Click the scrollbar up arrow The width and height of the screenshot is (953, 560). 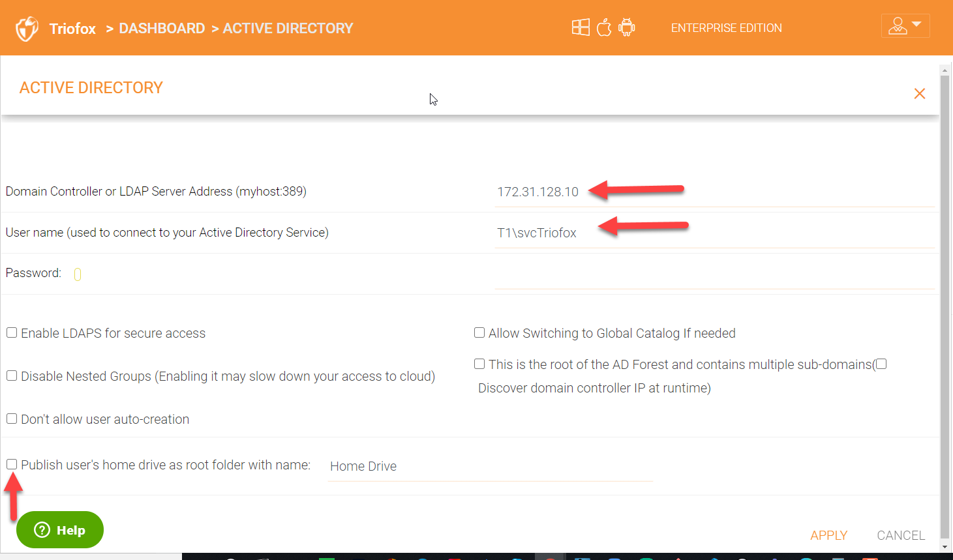pos(945,70)
